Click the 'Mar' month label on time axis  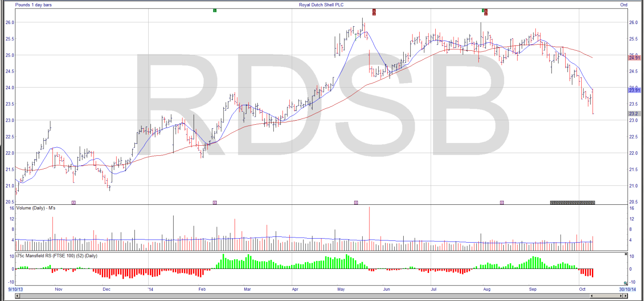click(x=247, y=289)
